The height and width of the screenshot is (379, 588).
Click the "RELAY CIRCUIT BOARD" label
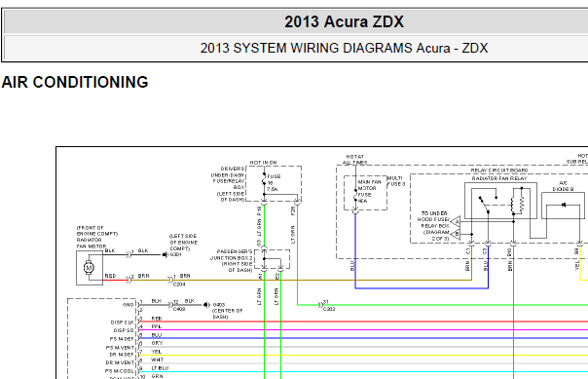pyautogui.click(x=499, y=171)
